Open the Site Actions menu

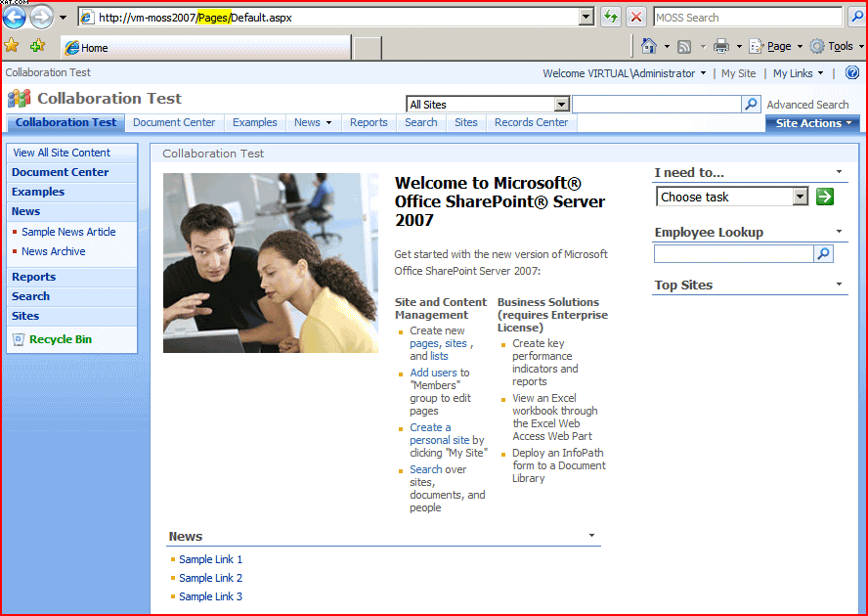click(813, 123)
